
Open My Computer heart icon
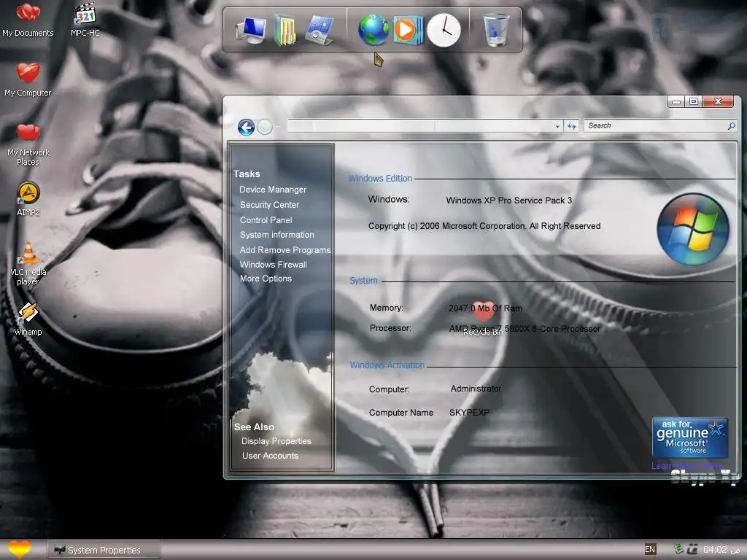click(x=28, y=79)
